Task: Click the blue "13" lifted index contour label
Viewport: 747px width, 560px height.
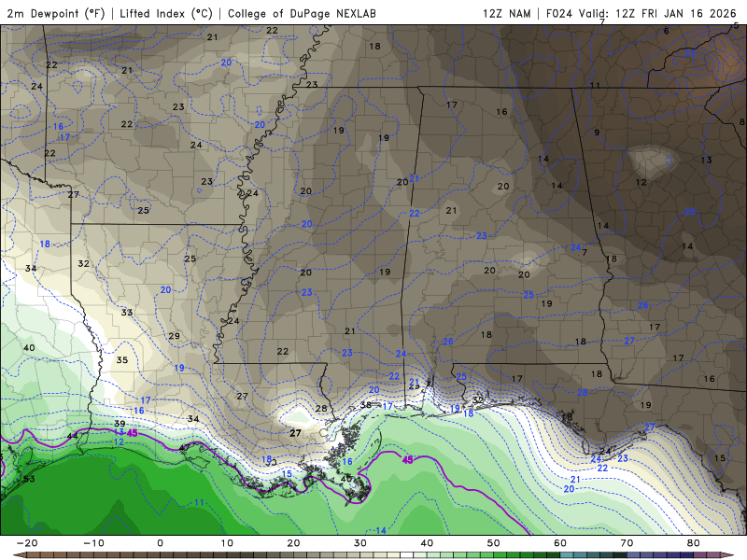Action: 120,432
